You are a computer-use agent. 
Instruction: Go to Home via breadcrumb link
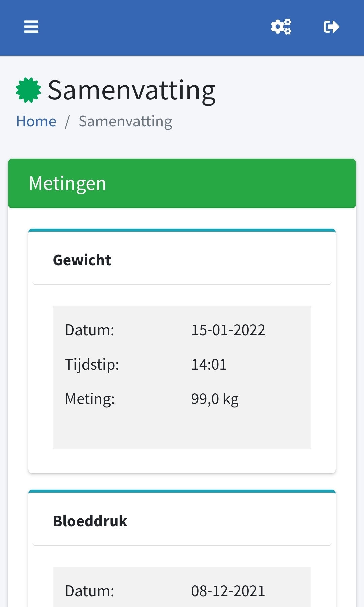(x=36, y=121)
